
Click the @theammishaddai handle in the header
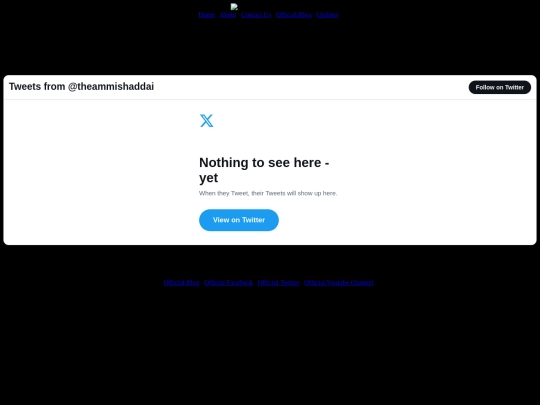(111, 86)
